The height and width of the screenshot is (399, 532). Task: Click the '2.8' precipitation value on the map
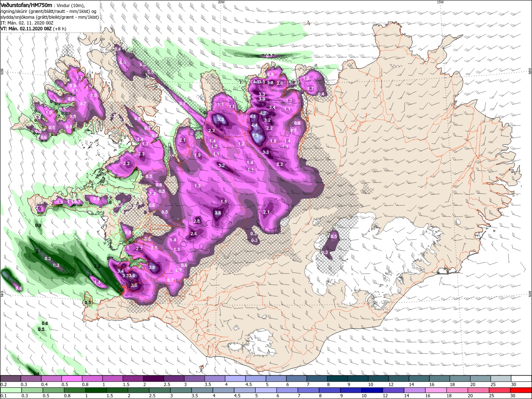pyautogui.click(x=197, y=221)
